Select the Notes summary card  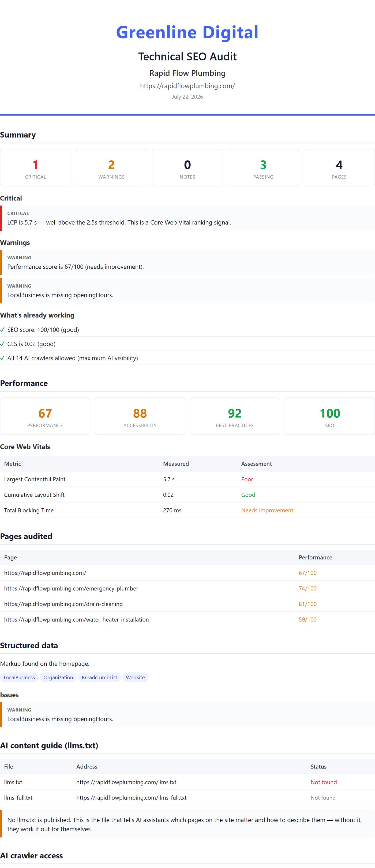(x=187, y=168)
